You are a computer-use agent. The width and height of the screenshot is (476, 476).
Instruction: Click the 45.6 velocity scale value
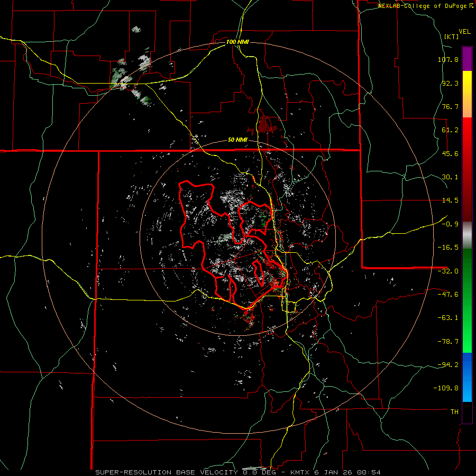tap(450, 153)
